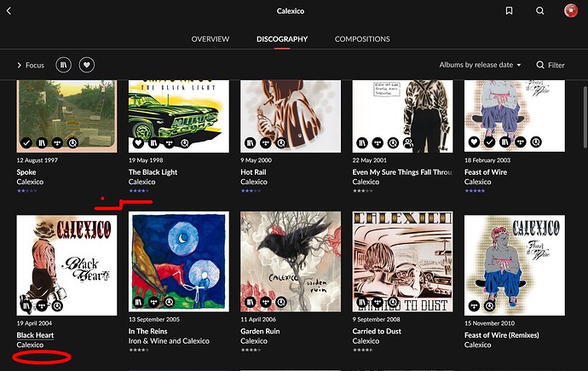
Task: Click the Qobuz badge on Hot Rail cover
Action: tap(281, 142)
